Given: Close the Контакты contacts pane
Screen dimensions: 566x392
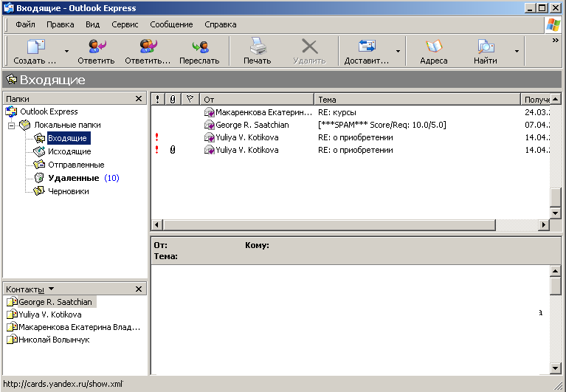Looking at the screenshot, I should pos(139,289).
